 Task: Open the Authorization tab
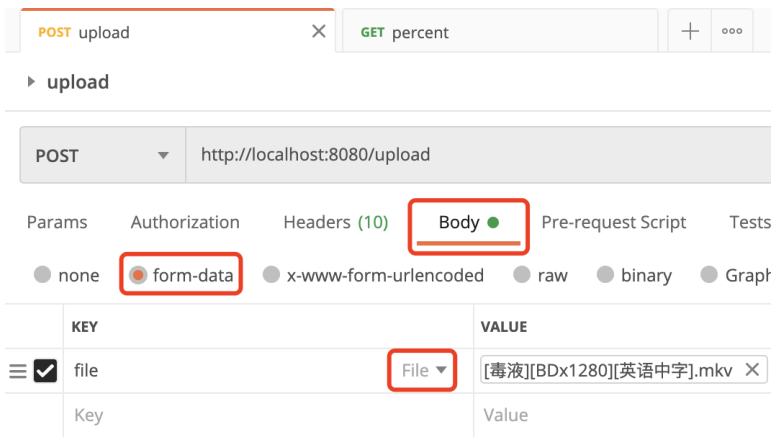click(185, 222)
